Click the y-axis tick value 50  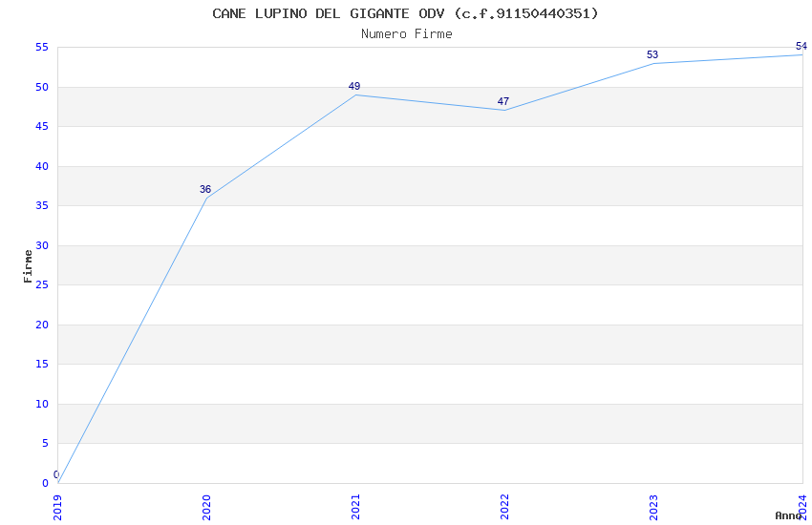42,88
